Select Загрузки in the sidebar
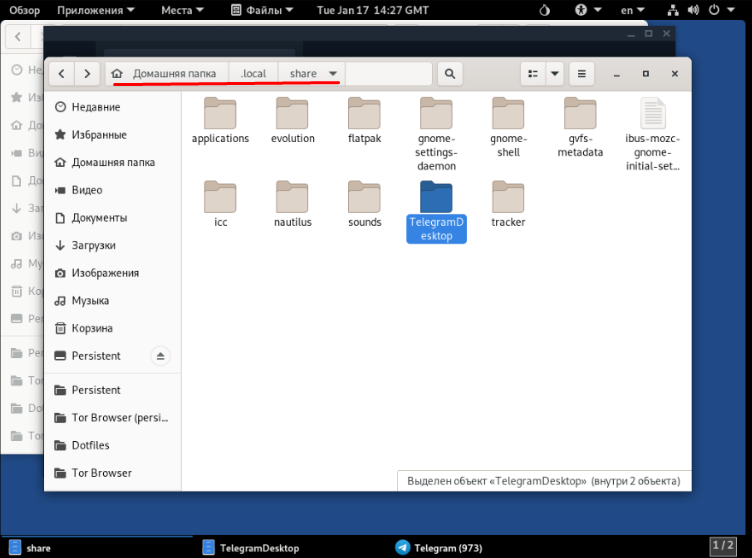The height and width of the screenshot is (558, 752). pyautogui.click(x=93, y=245)
